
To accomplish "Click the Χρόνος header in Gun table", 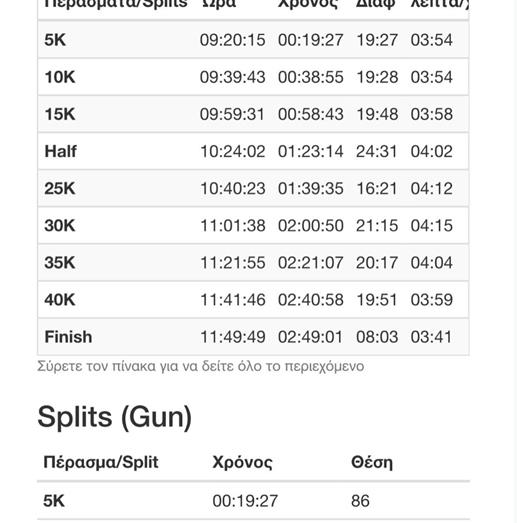I will pos(242,462).
